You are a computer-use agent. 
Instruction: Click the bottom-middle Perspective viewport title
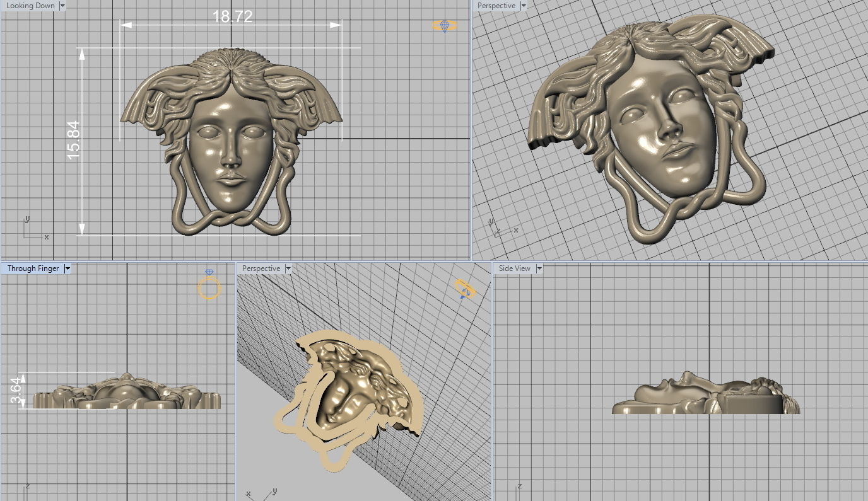261,268
